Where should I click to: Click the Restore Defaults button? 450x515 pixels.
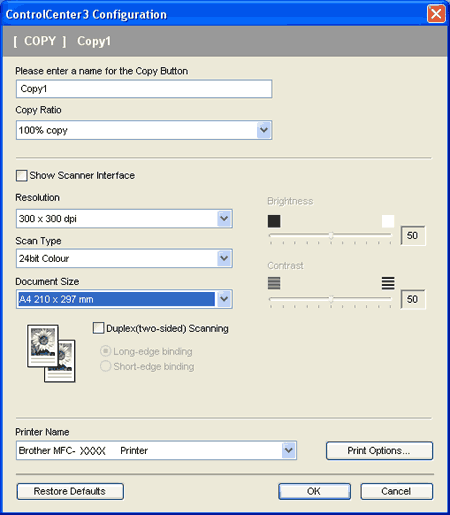[x=70, y=491]
